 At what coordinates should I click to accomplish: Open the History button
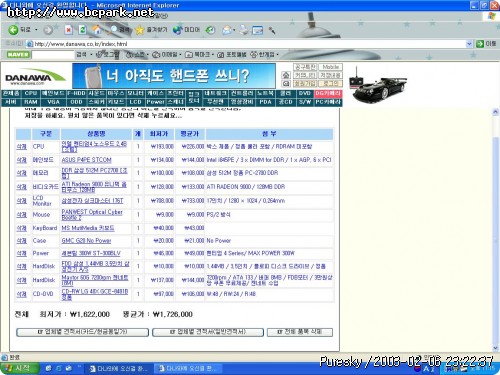point(210,30)
